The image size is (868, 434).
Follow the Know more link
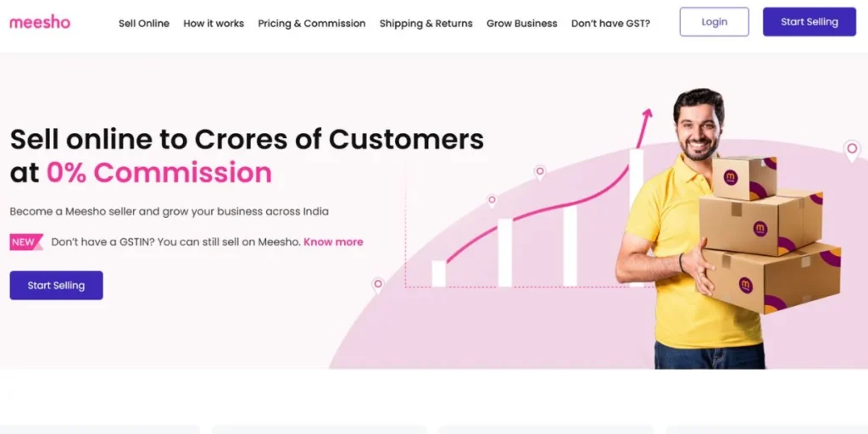[333, 242]
